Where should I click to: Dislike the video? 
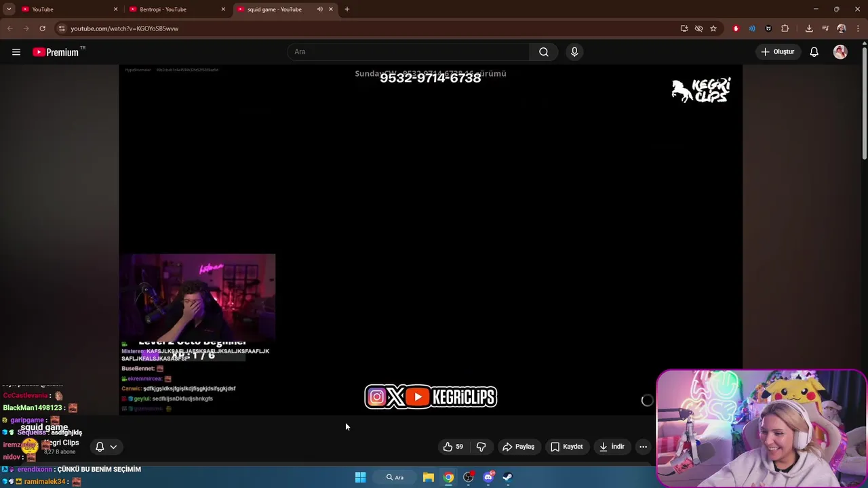click(x=481, y=447)
